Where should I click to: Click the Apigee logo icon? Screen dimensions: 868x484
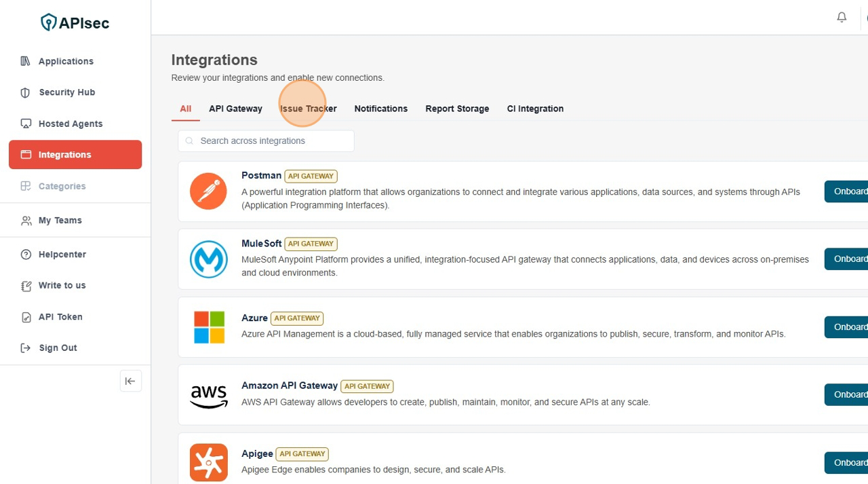click(208, 462)
